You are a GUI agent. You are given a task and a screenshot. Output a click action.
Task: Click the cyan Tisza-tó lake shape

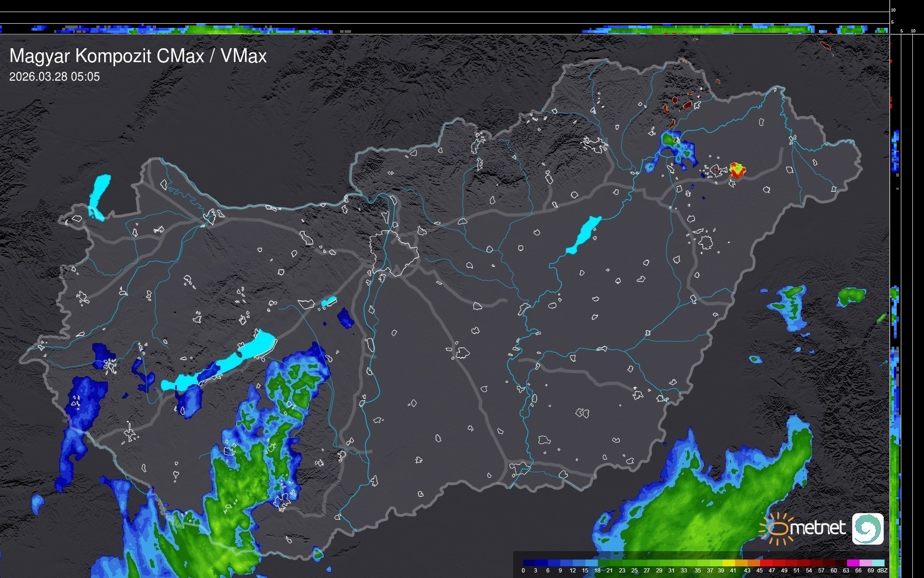pyautogui.click(x=585, y=234)
